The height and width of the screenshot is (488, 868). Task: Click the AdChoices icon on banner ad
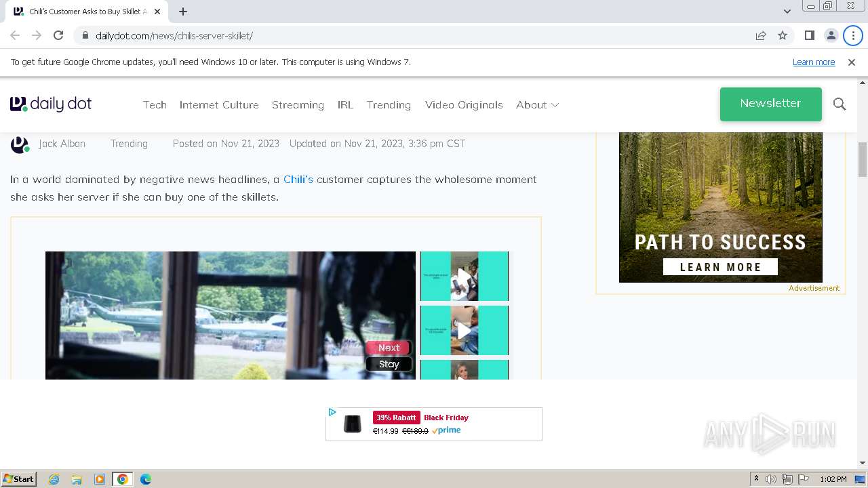[332, 412]
